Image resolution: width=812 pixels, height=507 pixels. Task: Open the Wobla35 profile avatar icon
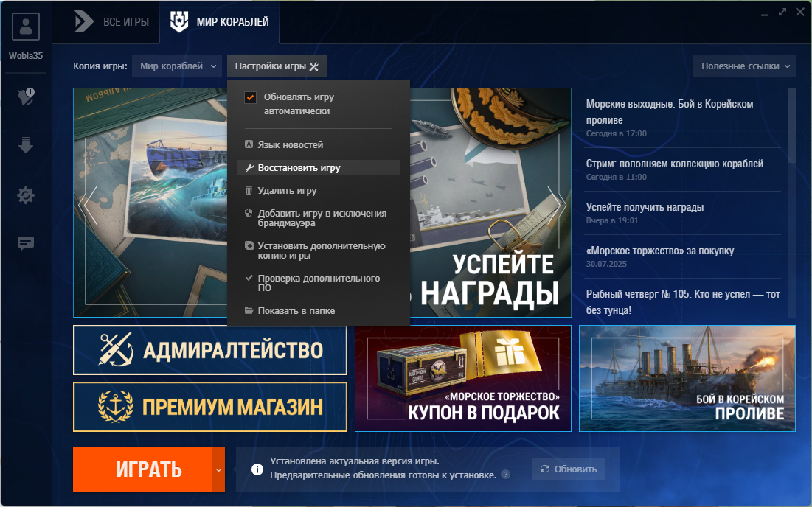coord(25,27)
